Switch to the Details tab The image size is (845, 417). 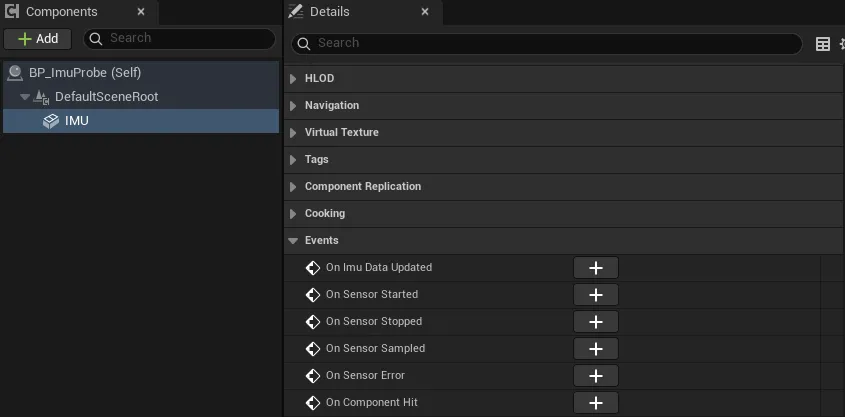coord(363,12)
